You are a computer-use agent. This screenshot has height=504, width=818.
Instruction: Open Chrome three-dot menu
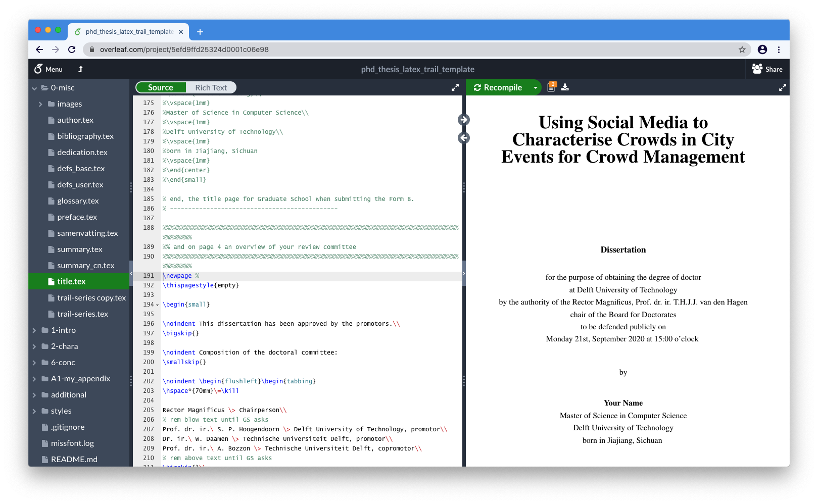779,49
